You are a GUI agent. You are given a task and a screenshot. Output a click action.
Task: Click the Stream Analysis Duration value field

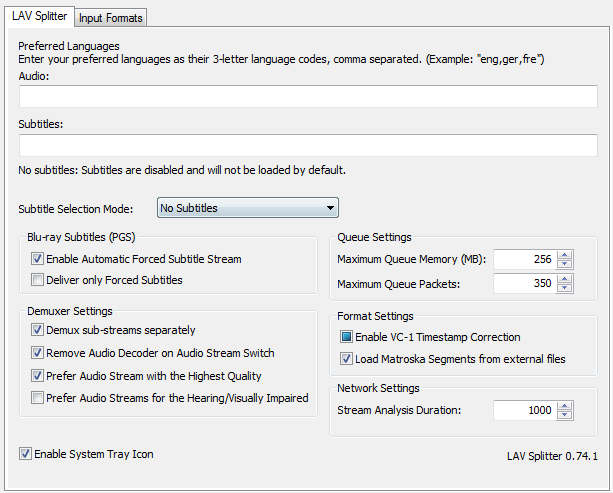point(524,410)
